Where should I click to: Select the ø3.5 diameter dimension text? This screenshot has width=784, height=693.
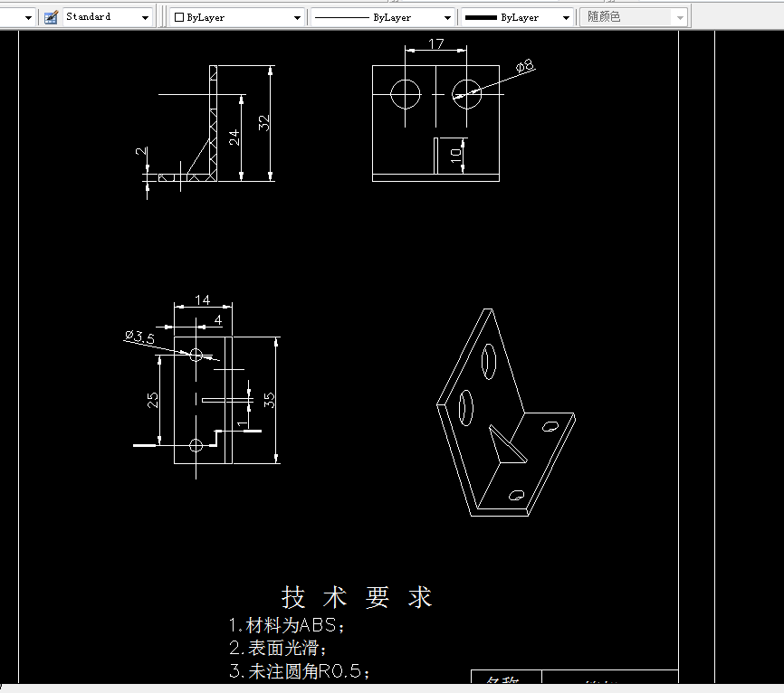click(x=139, y=337)
